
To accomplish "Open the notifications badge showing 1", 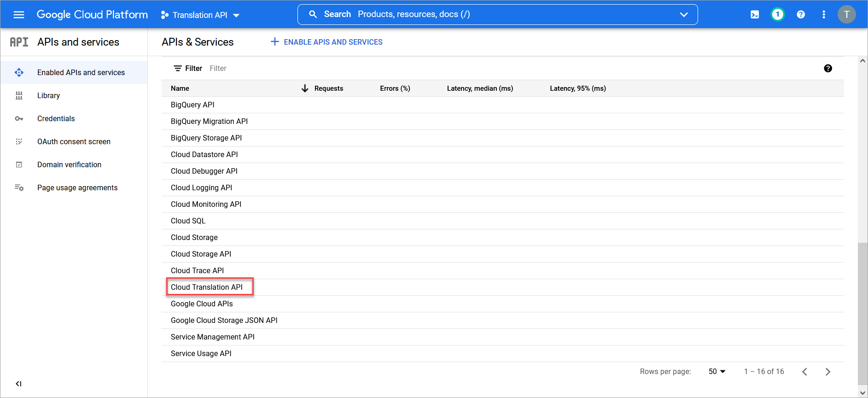I will (x=778, y=15).
